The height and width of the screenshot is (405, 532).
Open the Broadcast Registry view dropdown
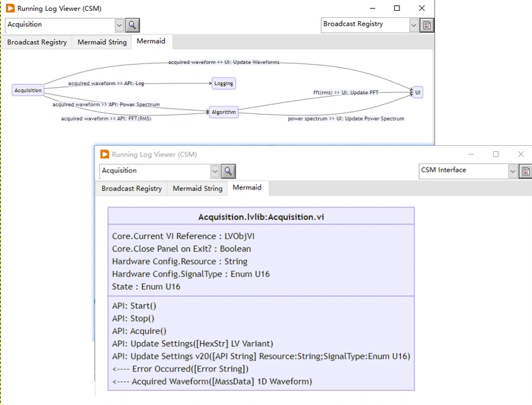(x=414, y=26)
